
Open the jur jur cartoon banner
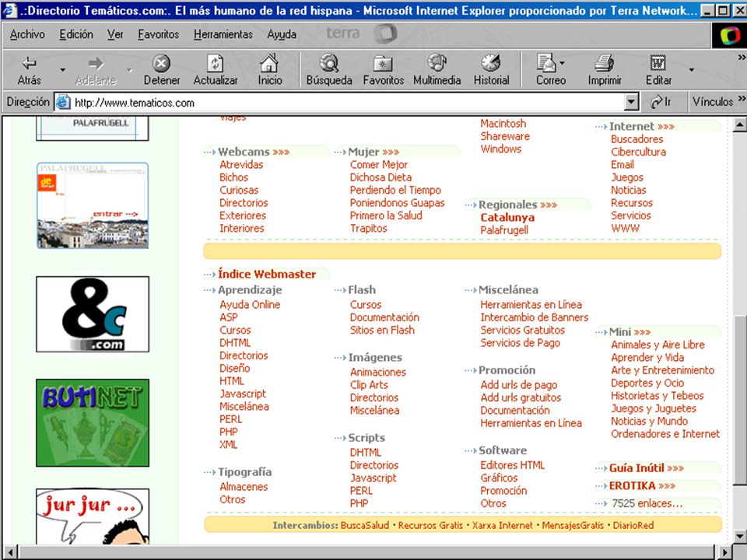tap(93, 516)
